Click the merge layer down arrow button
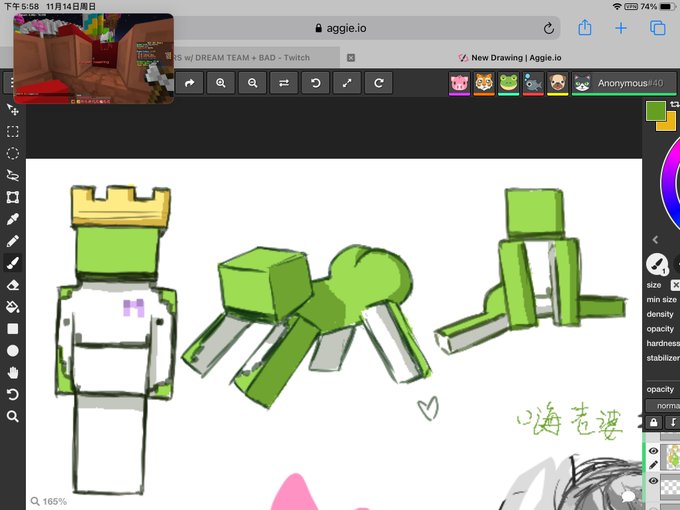This screenshot has height=510, width=680. (x=673, y=422)
